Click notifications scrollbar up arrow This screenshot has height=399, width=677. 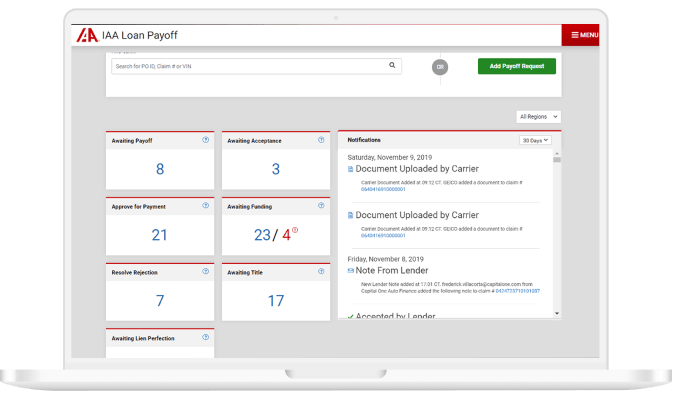(557, 153)
